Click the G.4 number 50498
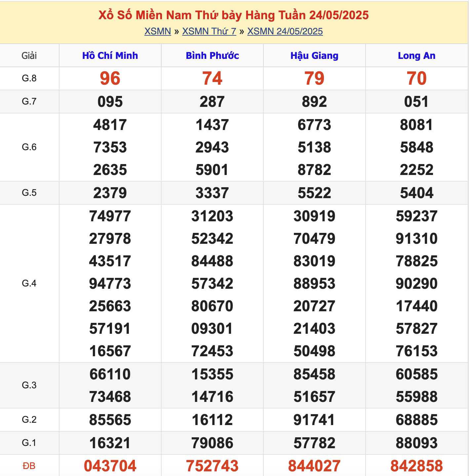This screenshot has height=476, width=469. click(314, 351)
